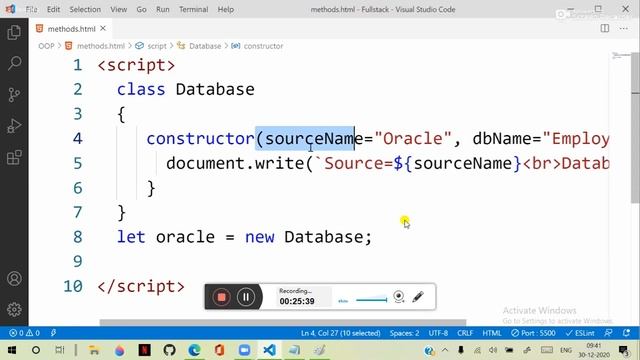
Task: Open Windows Action Center notifications
Action: pos(624,350)
